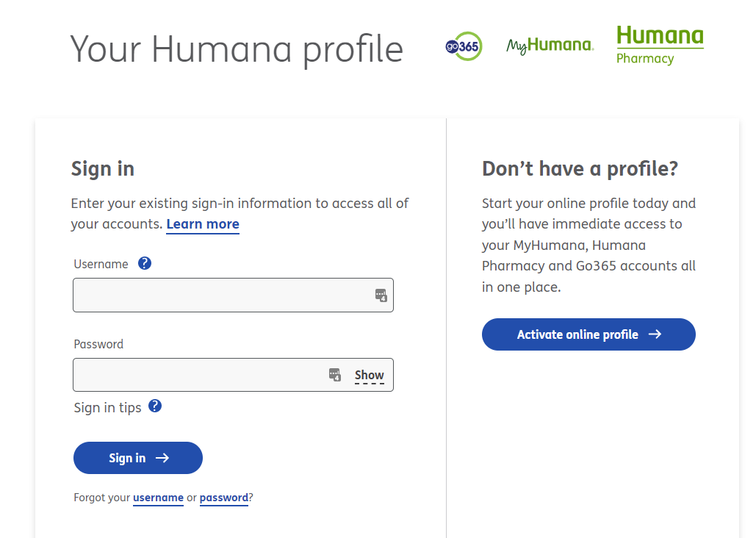Open the Username help question mark tooltip
The height and width of the screenshot is (538, 756).
[144, 262]
